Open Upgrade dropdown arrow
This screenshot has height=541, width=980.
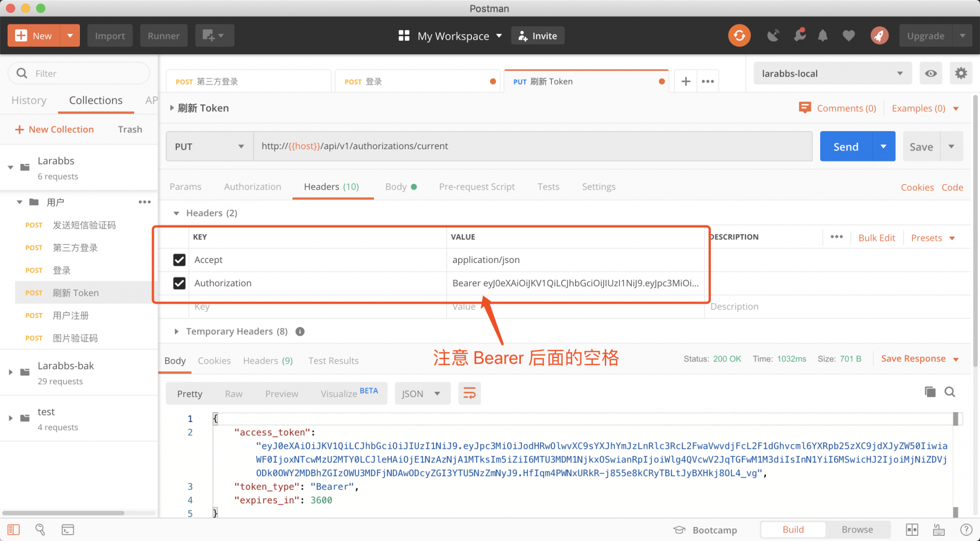963,36
